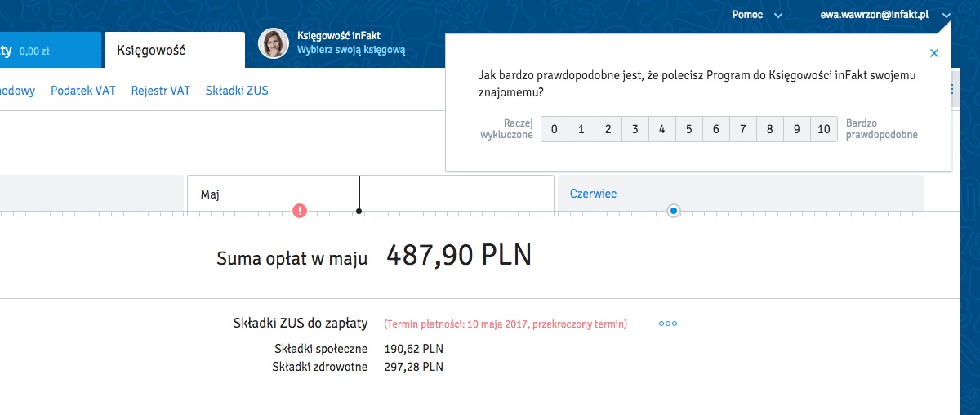Click the blue tab showing 0,00 zł
980x415 pixels.
(51, 51)
